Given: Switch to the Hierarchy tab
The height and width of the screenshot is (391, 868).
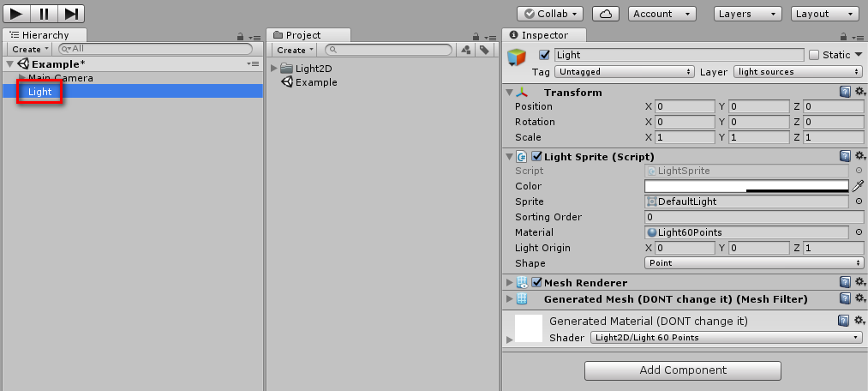Looking at the screenshot, I should (45, 35).
